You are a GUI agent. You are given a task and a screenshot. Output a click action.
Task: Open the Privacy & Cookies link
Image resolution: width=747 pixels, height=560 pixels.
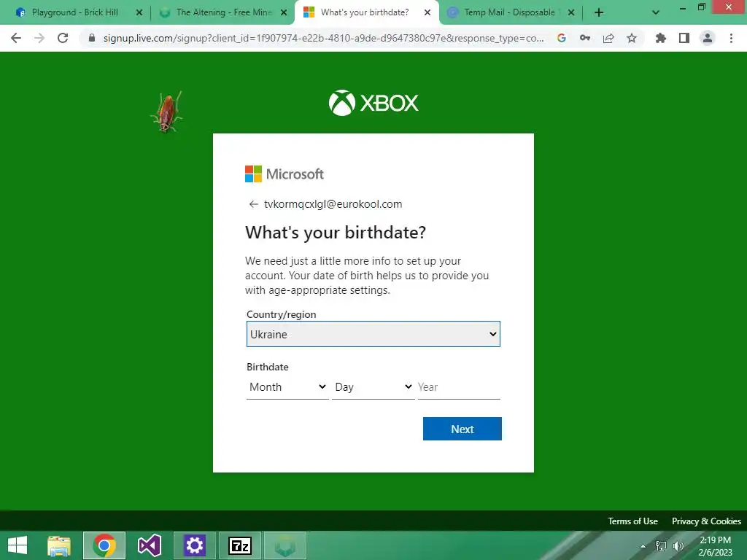706,521
